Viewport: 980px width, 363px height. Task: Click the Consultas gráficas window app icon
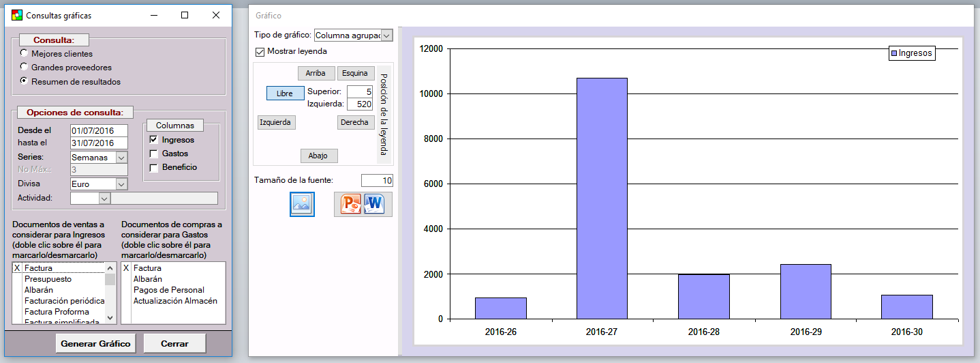[17, 15]
